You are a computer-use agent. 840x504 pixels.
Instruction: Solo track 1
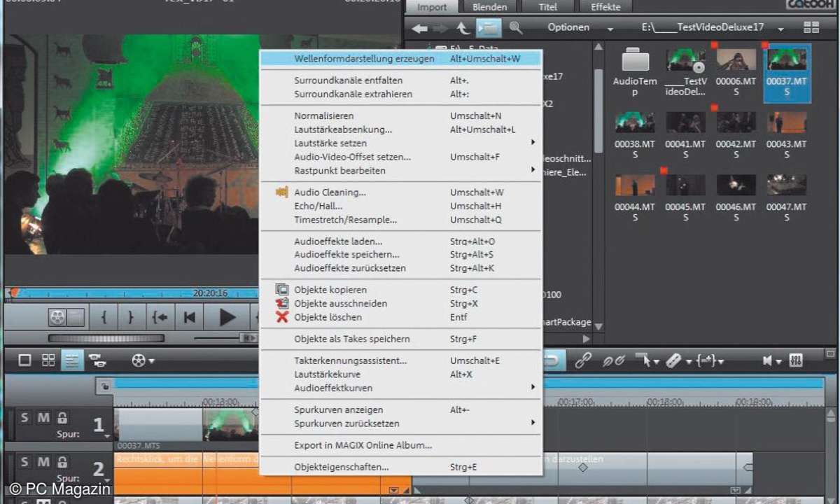25,418
